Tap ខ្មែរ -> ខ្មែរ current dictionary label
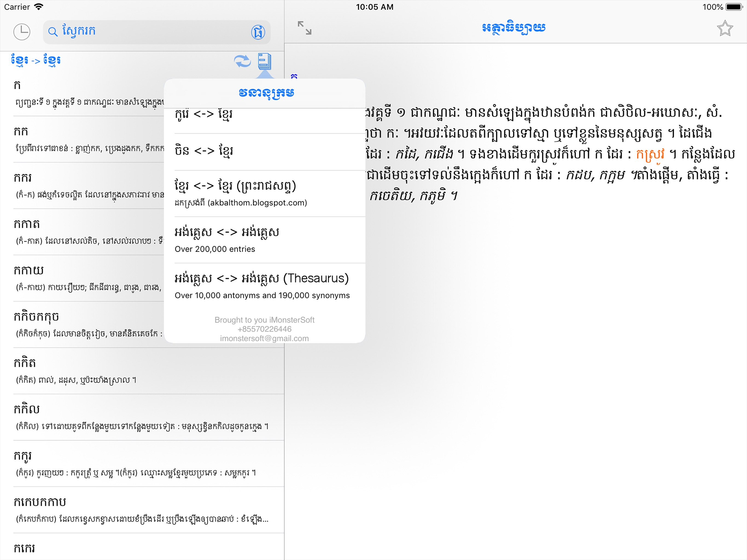 pos(36,60)
